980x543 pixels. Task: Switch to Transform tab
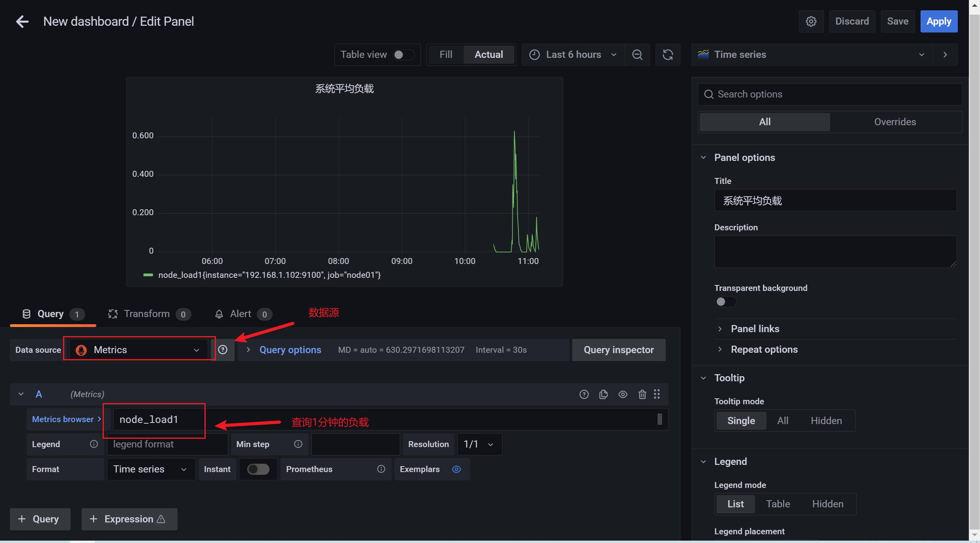(149, 314)
